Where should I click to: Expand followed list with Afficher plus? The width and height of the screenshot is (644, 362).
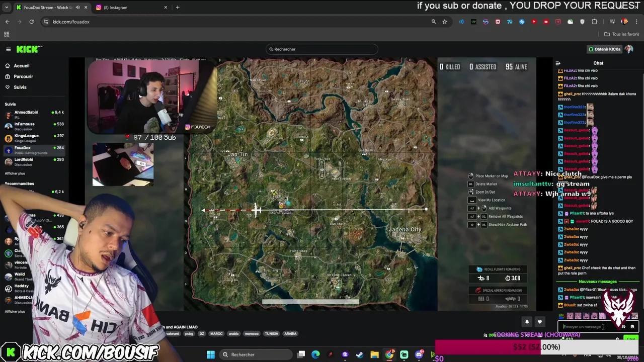pos(15,173)
